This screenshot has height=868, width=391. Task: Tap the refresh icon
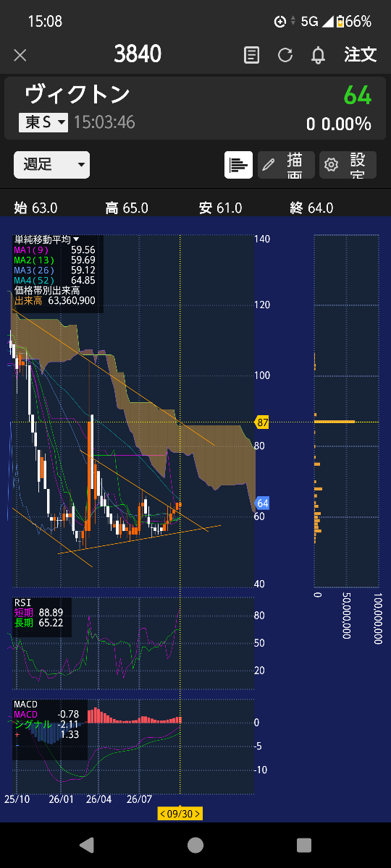pyautogui.click(x=285, y=55)
